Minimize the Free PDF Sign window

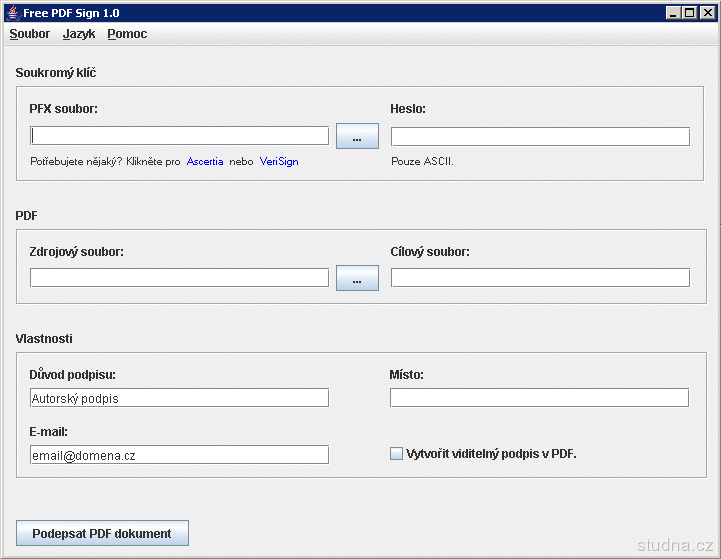tap(673, 13)
